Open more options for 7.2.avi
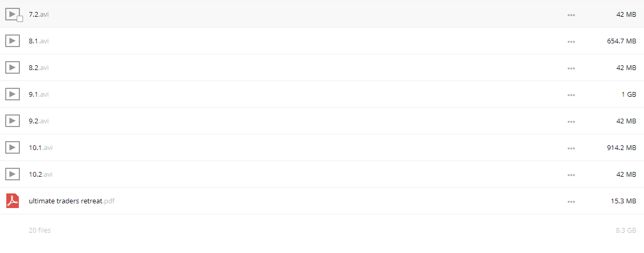 pos(571,15)
